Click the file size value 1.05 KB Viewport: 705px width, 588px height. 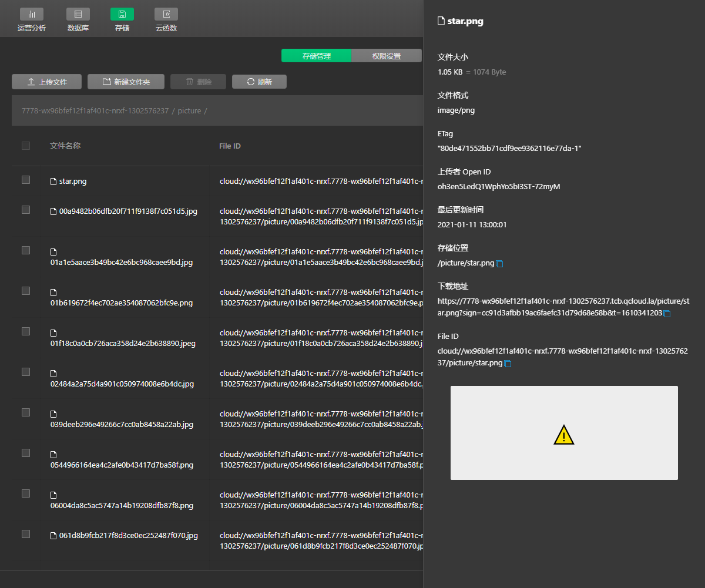(450, 72)
